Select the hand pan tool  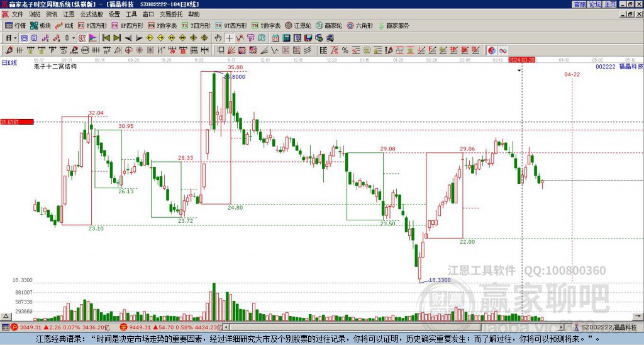pos(218,38)
